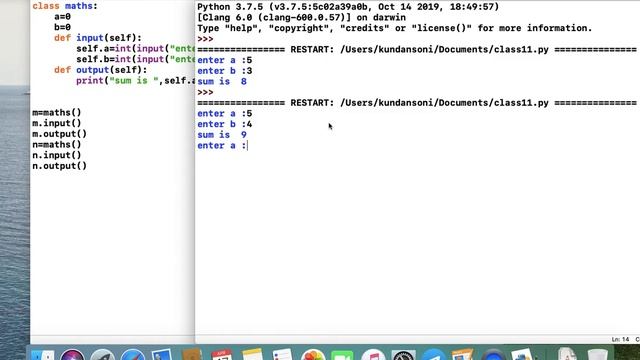Screen dimensions: 640x360
Task: Open System Preferences gear in Dock
Action: [403, 355]
